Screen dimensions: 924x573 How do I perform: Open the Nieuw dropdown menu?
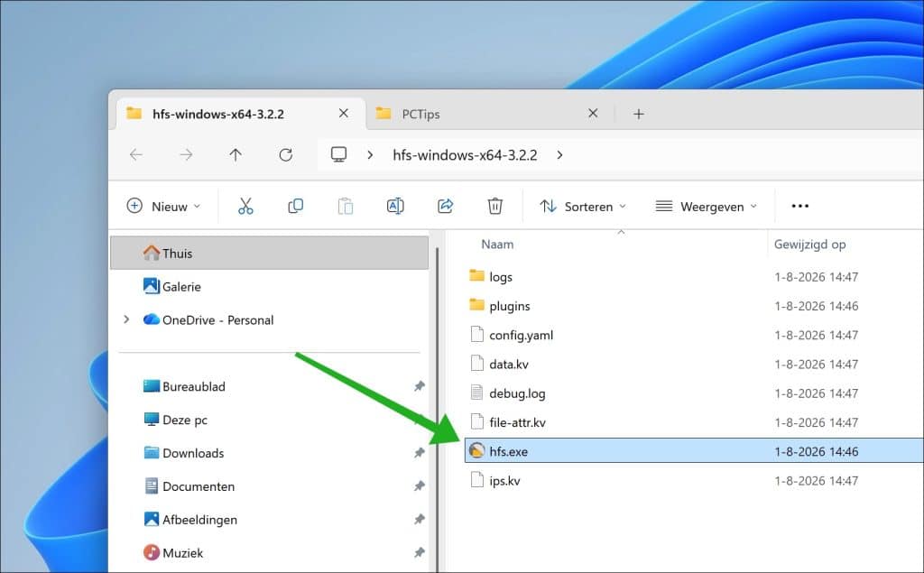point(163,206)
